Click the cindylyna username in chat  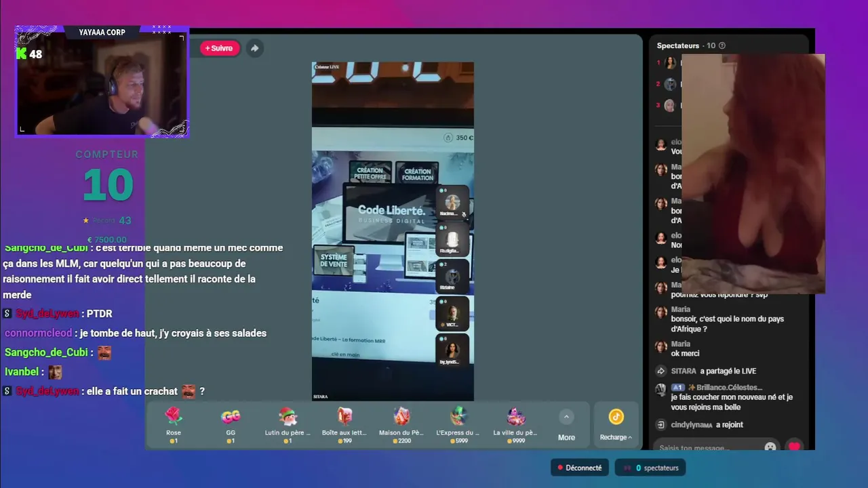tap(691, 425)
